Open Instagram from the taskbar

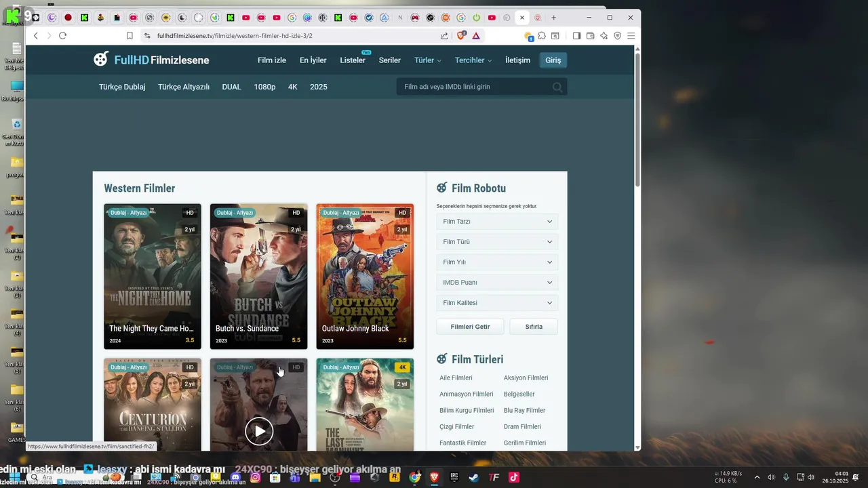tap(256, 477)
